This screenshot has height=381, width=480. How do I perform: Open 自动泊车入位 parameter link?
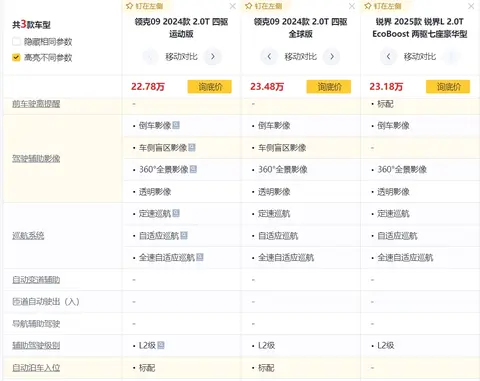coord(36,368)
